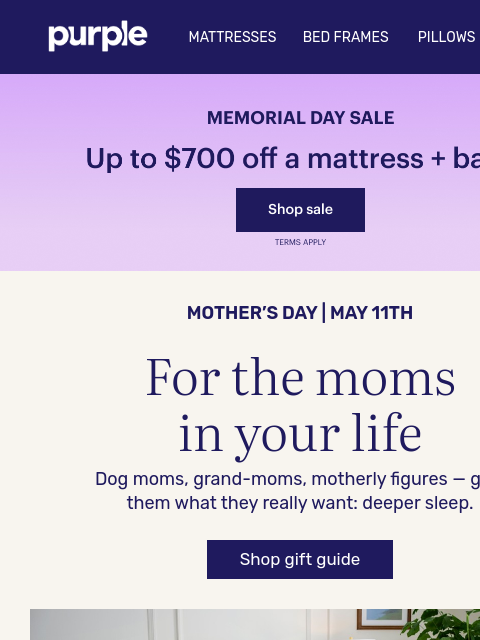Viewport: 480px width, 640px height.
Task: Click the Up to $700 off headline
Action: [282, 158]
